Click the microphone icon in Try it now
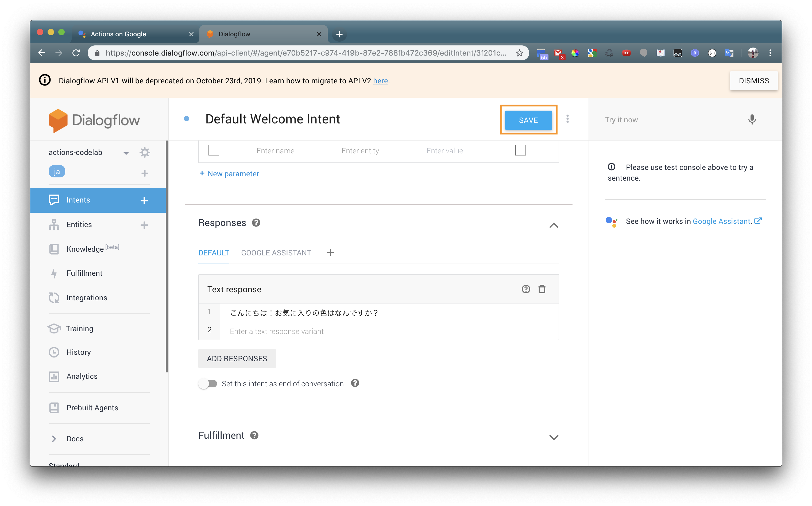812x506 pixels. tap(752, 119)
